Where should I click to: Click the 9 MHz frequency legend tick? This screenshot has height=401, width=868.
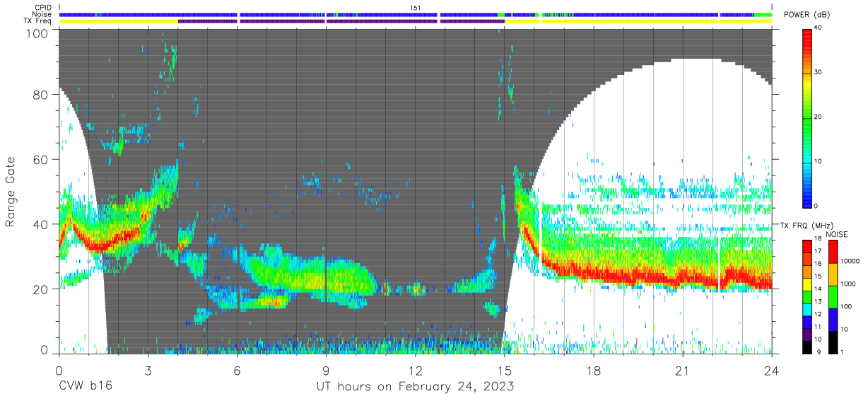pyautogui.click(x=818, y=352)
